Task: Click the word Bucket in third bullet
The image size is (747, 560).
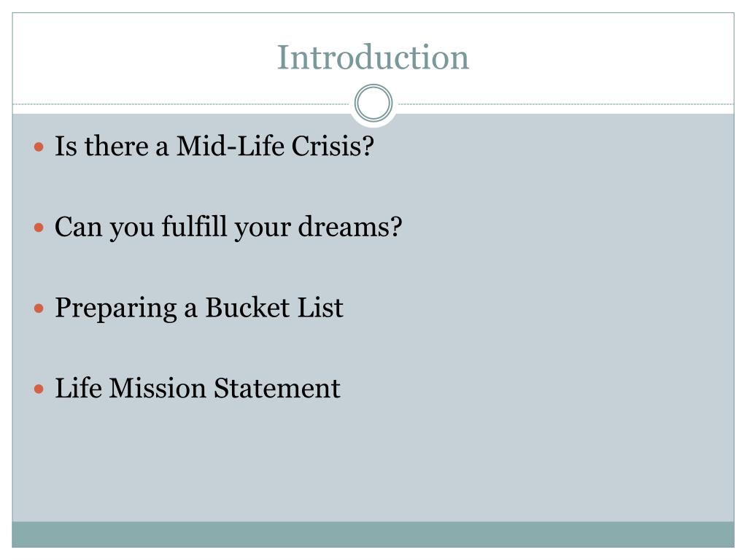Action: [247, 308]
